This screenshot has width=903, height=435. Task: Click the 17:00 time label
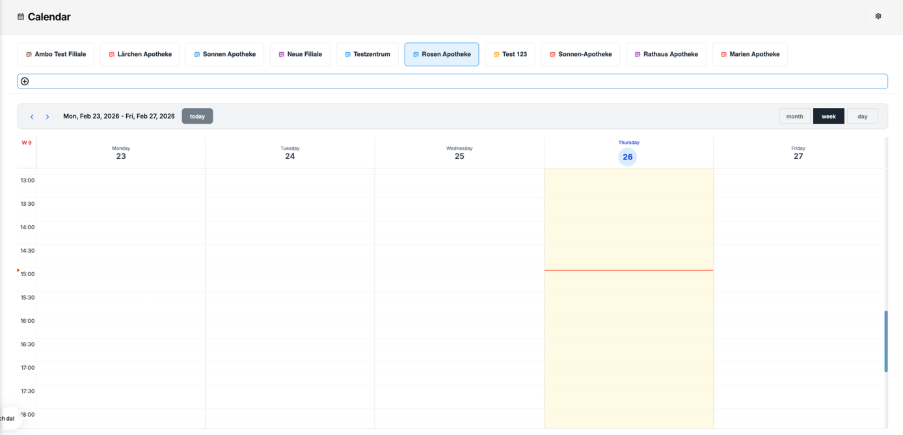28,368
